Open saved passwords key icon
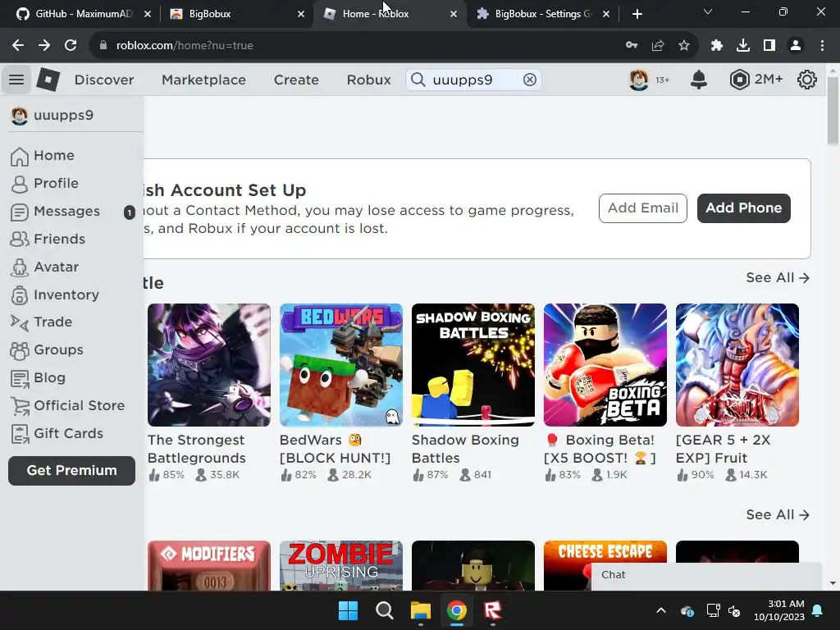The image size is (840, 630). (x=632, y=46)
